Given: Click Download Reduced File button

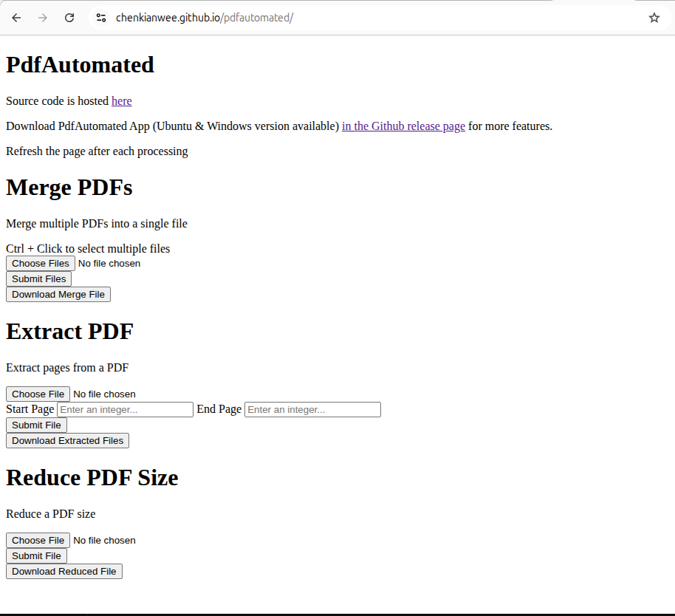Looking at the screenshot, I should click(x=64, y=572).
